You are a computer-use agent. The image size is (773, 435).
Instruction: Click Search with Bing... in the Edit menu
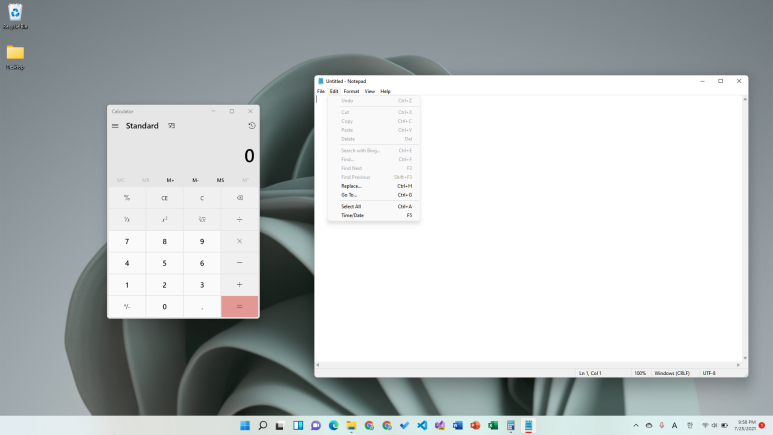[374, 150]
